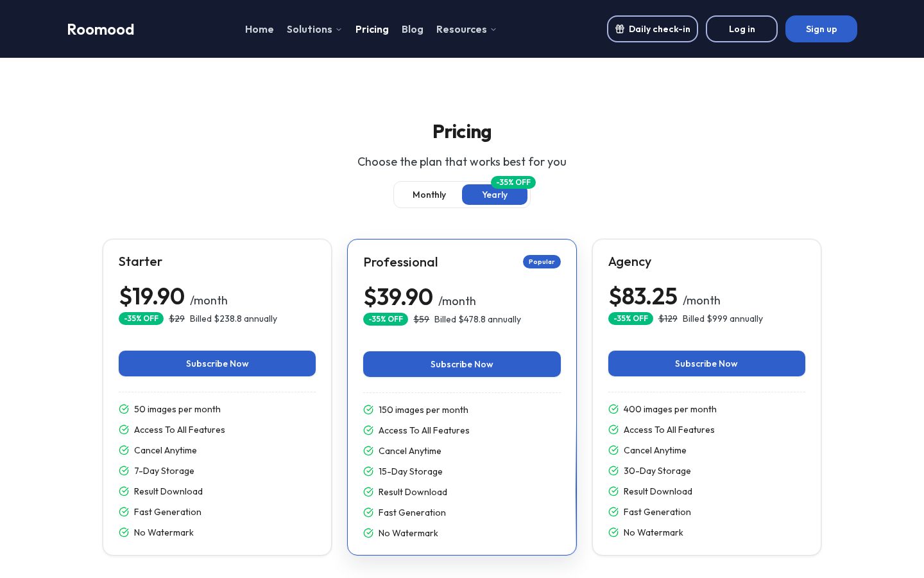This screenshot has width=924, height=578.
Task: Click Starter plan's Result Download checkmark icon
Action: pos(124,491)
